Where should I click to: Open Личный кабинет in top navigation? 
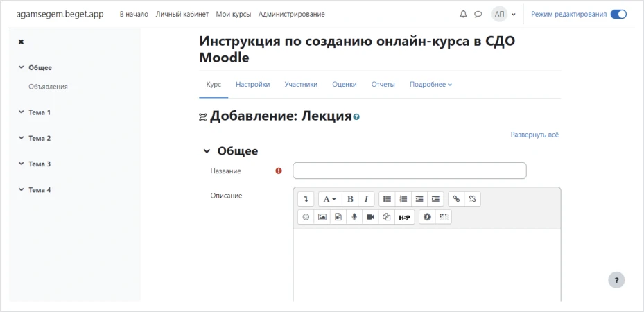[x=182, y=15]
